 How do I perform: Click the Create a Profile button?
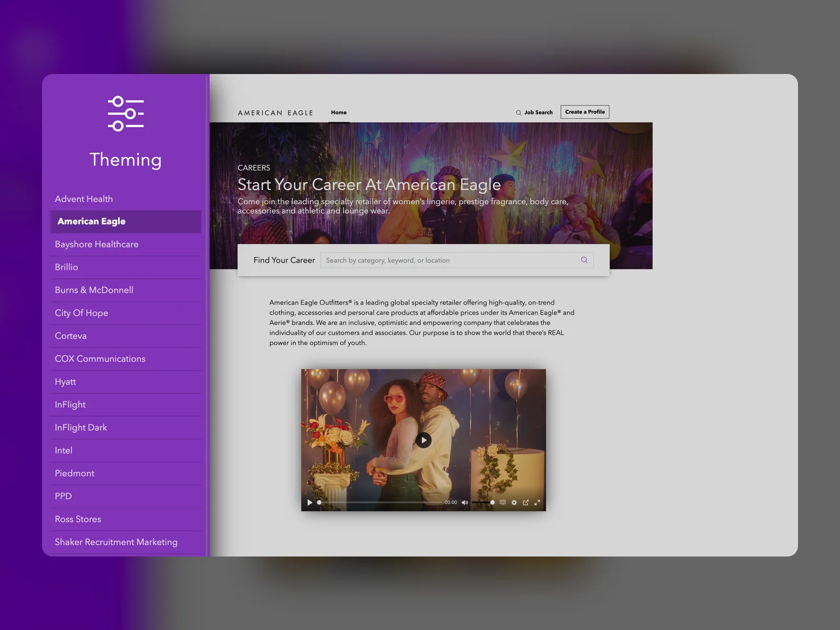pos(585,112)
